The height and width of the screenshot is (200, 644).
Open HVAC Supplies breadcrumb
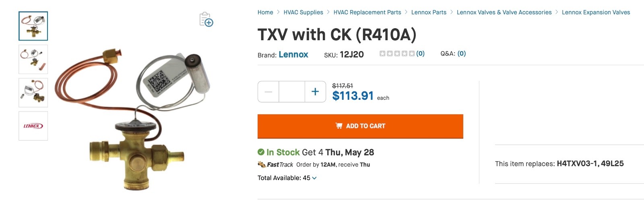[x=303, y=12]
